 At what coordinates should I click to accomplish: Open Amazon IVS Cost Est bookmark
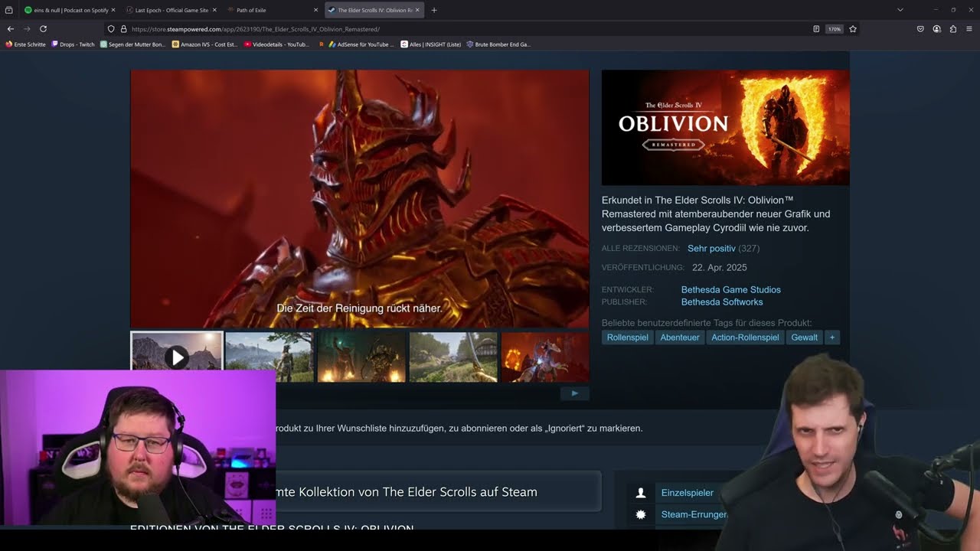[204, 44]
